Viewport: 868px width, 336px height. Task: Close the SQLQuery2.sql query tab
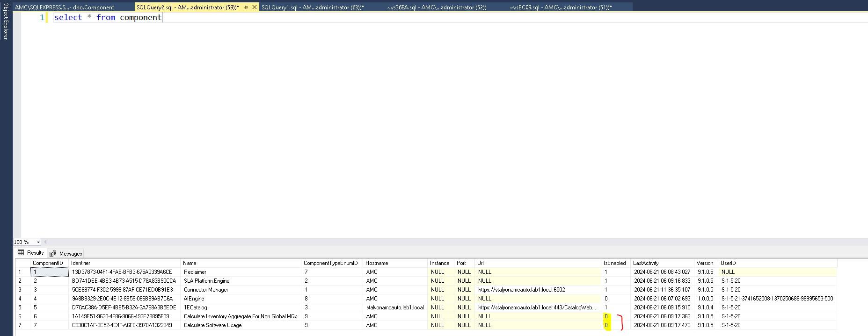coord(255,7)
